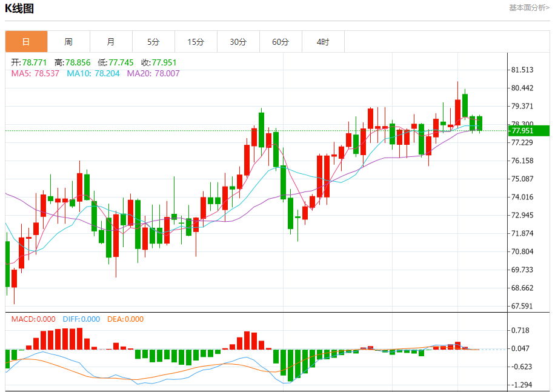Switch to the 周 weekly tab
555x392 pixels.
point(68,42)
